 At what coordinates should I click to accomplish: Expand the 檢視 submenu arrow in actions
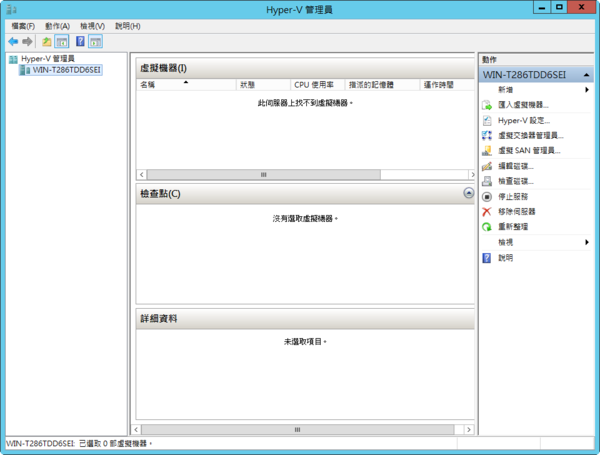click(587, 242)
